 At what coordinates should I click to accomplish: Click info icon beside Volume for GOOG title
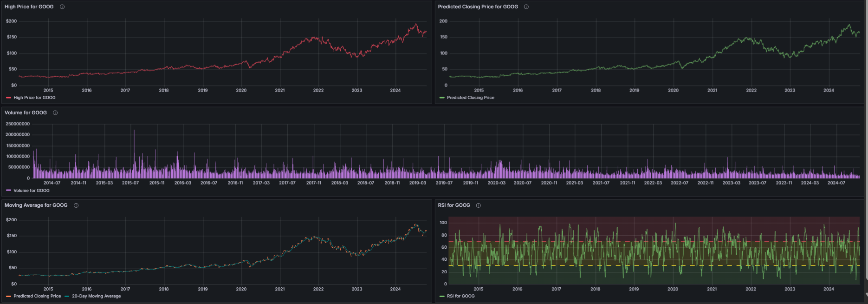(x=55, y=113)
